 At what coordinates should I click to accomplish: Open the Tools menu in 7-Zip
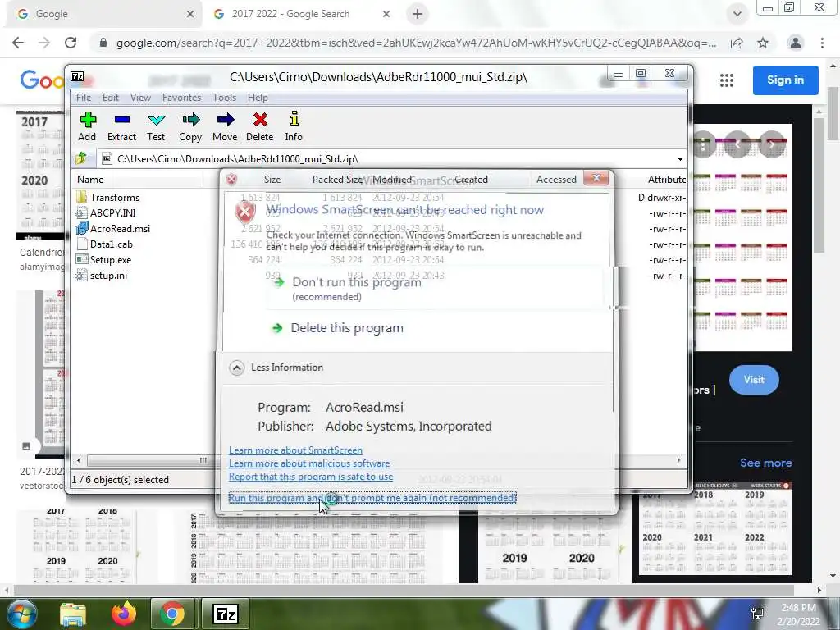pos(224,98)
